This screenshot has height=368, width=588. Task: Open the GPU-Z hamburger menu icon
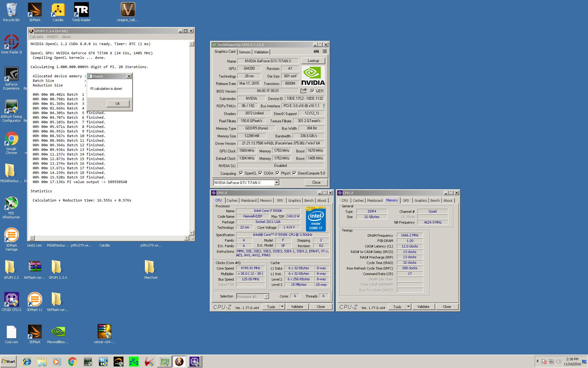pyautogui.click(x=325, y=52)
